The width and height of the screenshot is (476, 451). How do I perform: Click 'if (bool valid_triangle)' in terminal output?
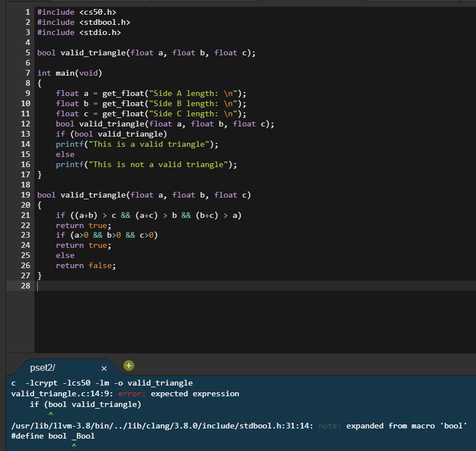pos(86,404)
